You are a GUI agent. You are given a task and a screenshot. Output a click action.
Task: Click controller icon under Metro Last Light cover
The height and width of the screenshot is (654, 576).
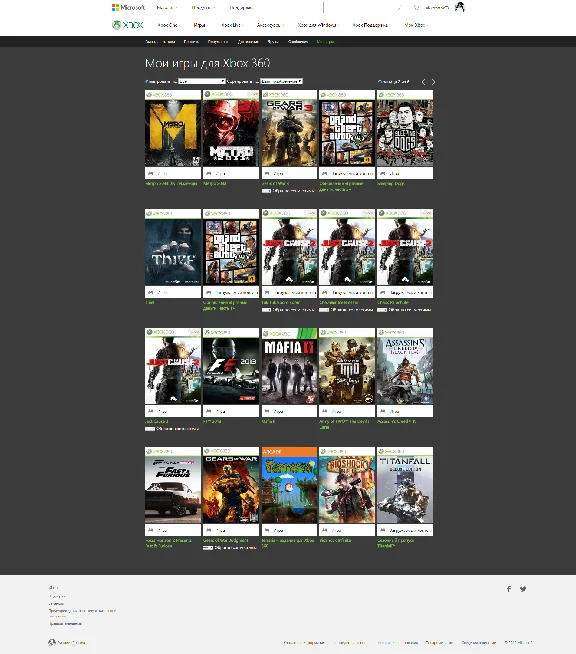tap(151, 173)
